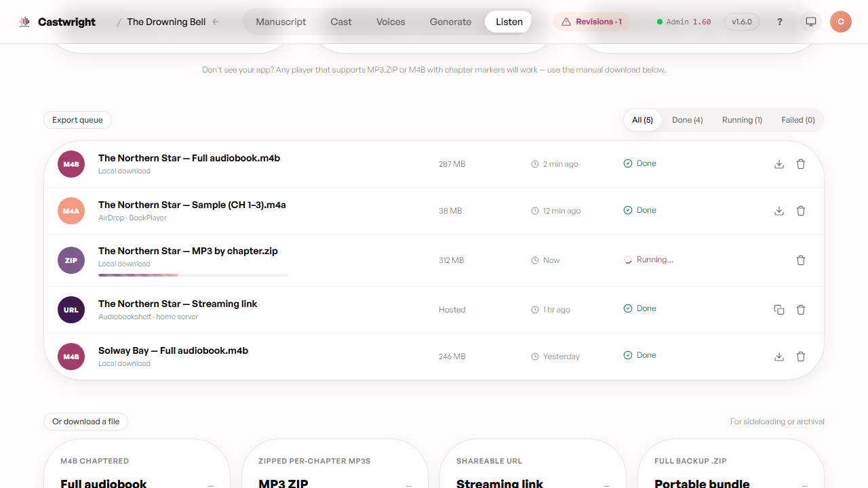Click the back arrow beside The Drowning Bell
868x488 pixels.
[x=216, y=22]
